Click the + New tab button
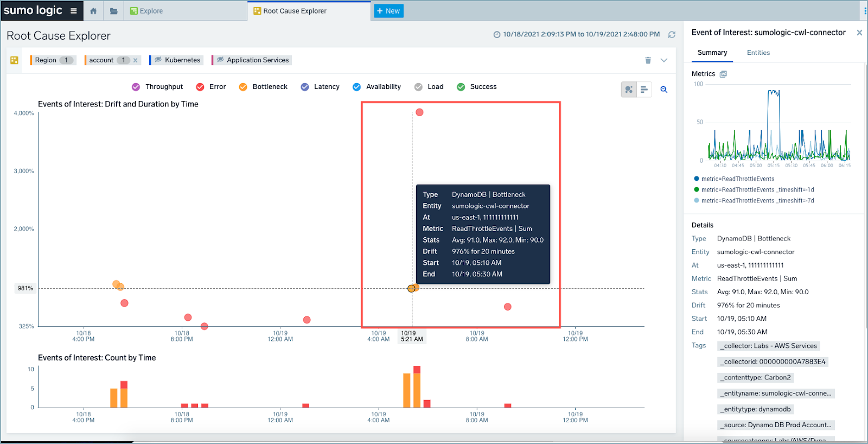This screenshot has width=868, height=444. click(388, 11)
